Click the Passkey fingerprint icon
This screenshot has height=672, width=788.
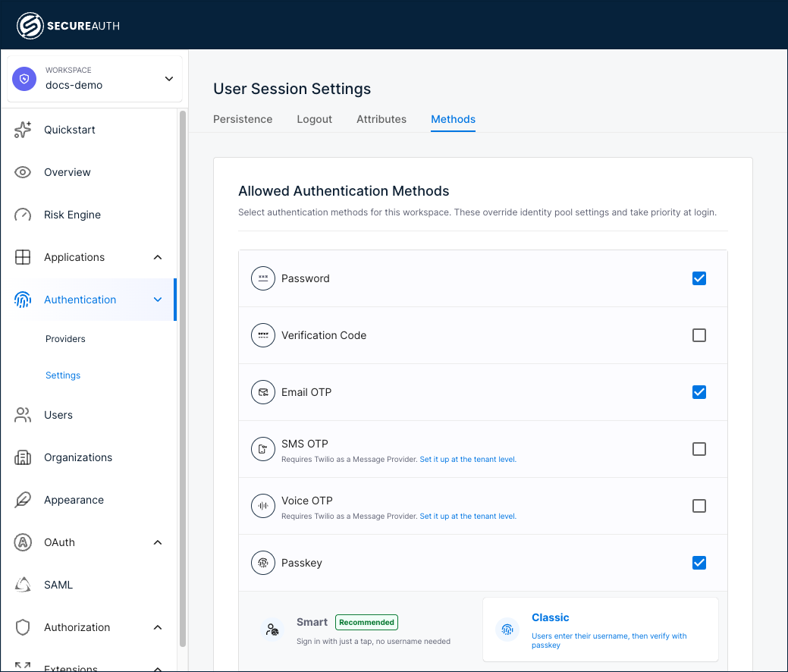pos(263,563)
